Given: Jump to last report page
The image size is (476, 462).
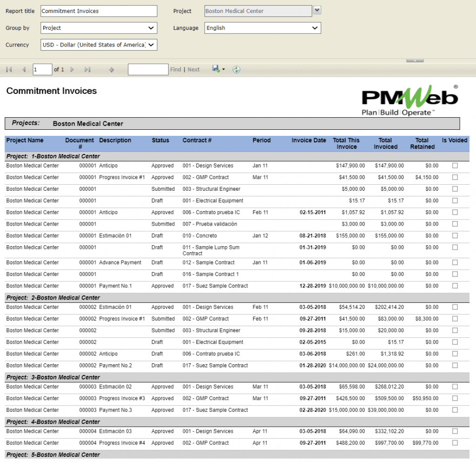Looking at the screenshot, I should tap(87, 70).
